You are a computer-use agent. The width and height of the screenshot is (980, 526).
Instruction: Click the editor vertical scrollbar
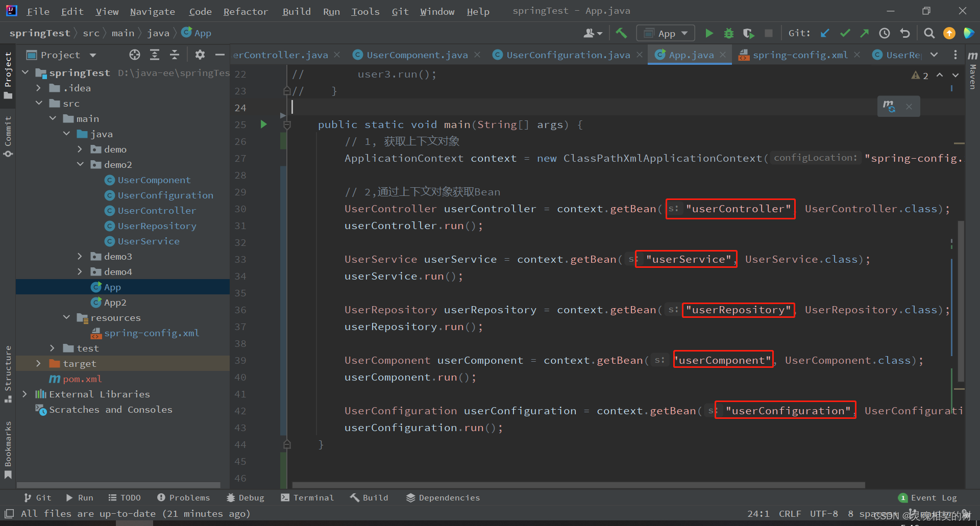click(x=961, y=301)
